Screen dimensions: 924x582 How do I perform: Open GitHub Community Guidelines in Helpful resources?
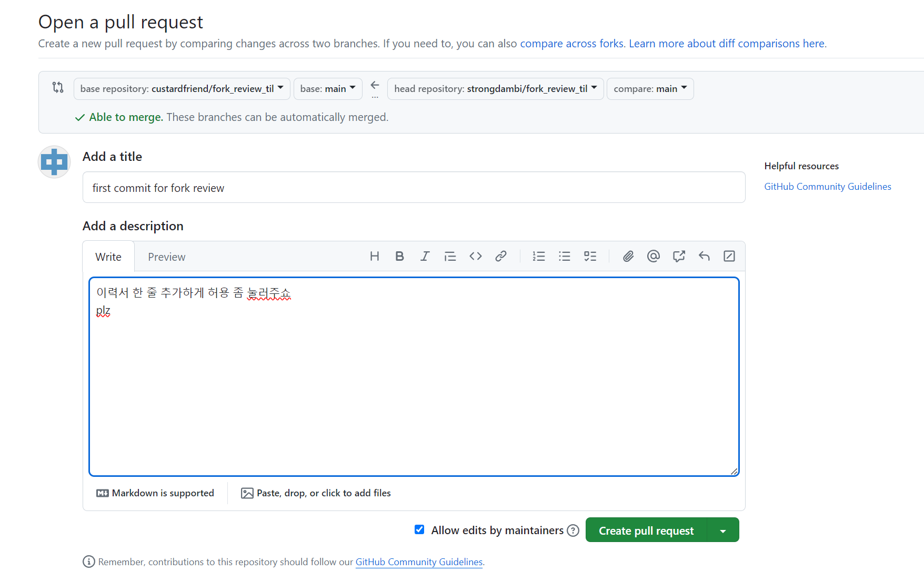coord(828,187)
